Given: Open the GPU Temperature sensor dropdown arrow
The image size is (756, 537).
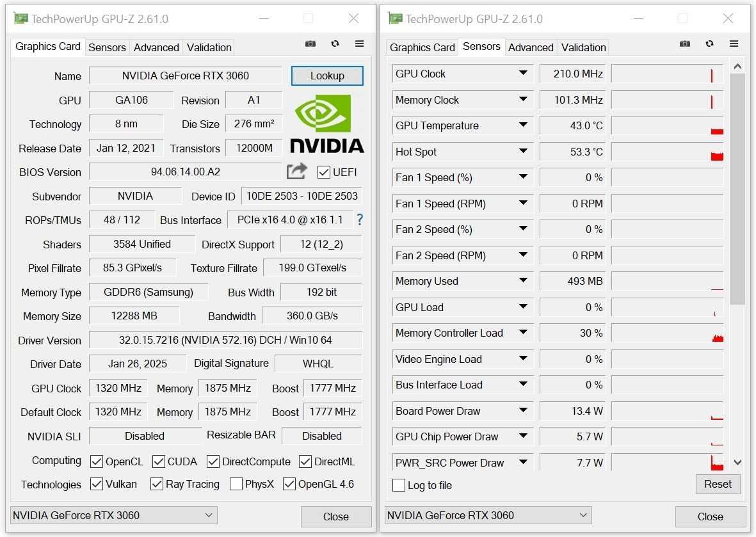Looking at the screenshot, I should tap(523, 125).
